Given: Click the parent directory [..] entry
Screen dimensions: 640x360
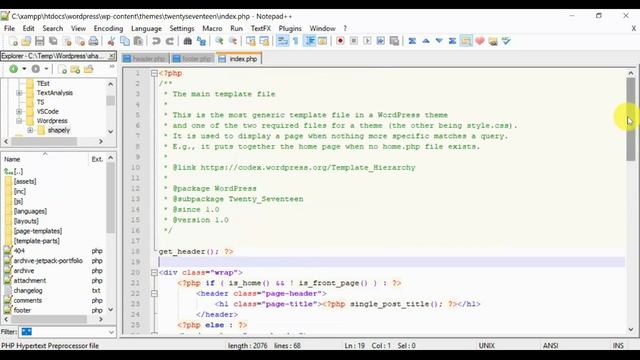Looking at the screenshot, I should 18,171.
